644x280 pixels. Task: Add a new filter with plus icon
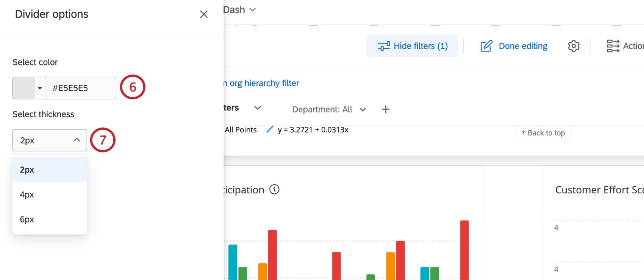(386, 109)
